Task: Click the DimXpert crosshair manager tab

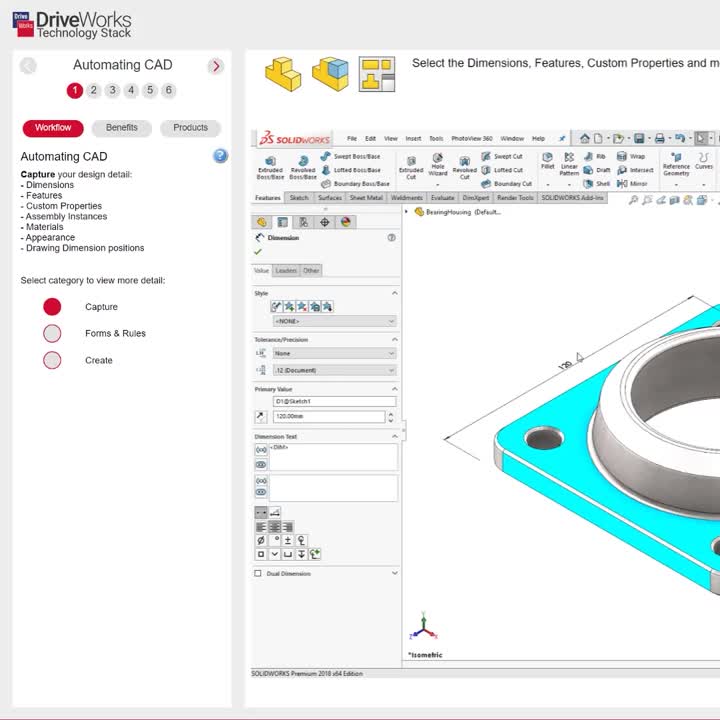Action: pos(324,222)
